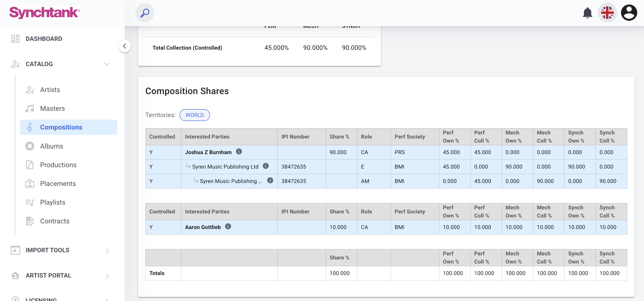Select the WORLD territory chip
Image resolution: width=644 pixels, height=301 pixels.
click(x=195, y=115)
